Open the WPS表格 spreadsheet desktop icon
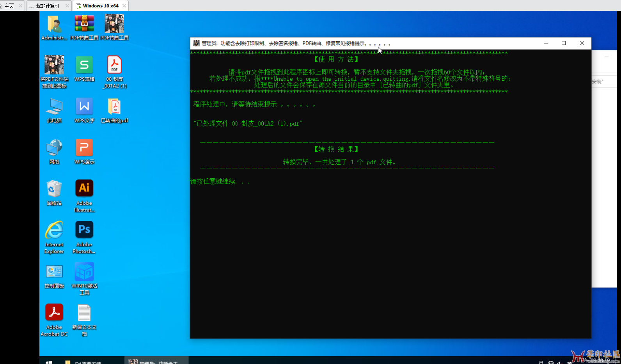The image size is (621, 364). coord(84,65)
